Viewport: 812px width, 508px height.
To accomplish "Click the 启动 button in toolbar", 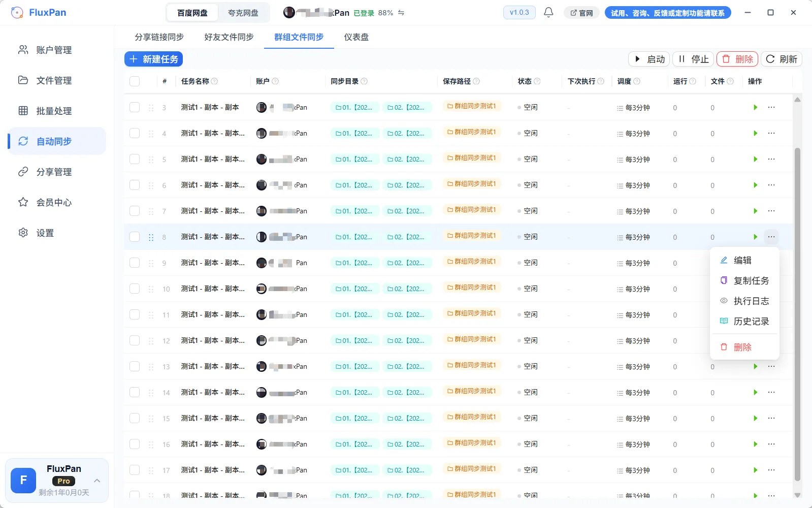I will (649, 59).
